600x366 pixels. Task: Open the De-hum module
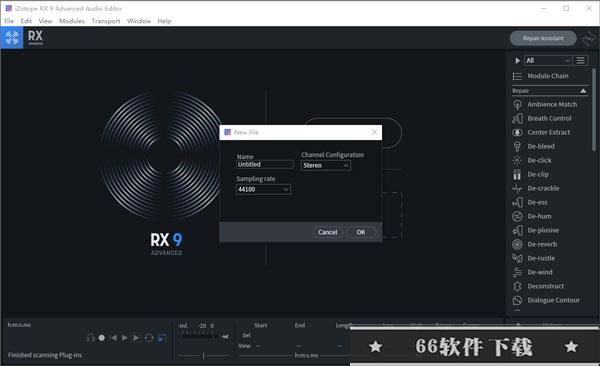pyautogui.click(x=532, y=216)
